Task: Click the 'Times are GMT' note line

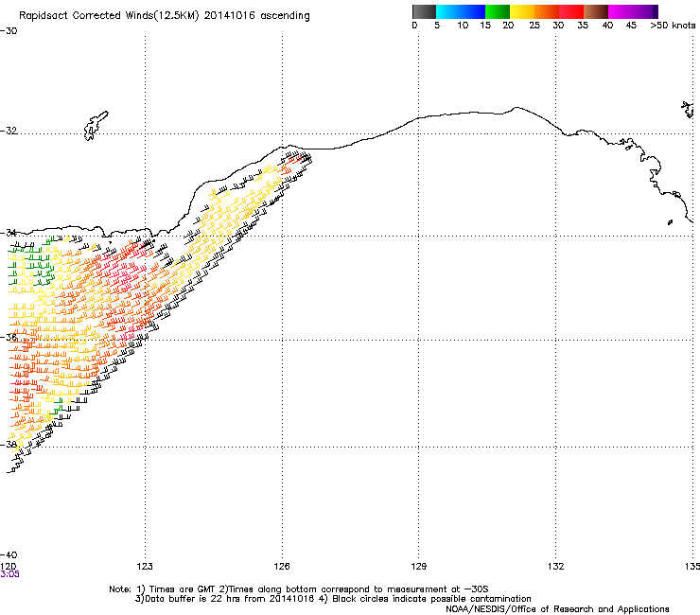Action: pos(299,589)
